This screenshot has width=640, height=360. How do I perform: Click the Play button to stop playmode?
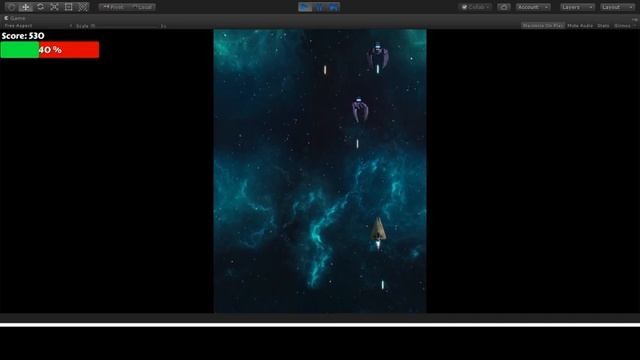(305, 7)
